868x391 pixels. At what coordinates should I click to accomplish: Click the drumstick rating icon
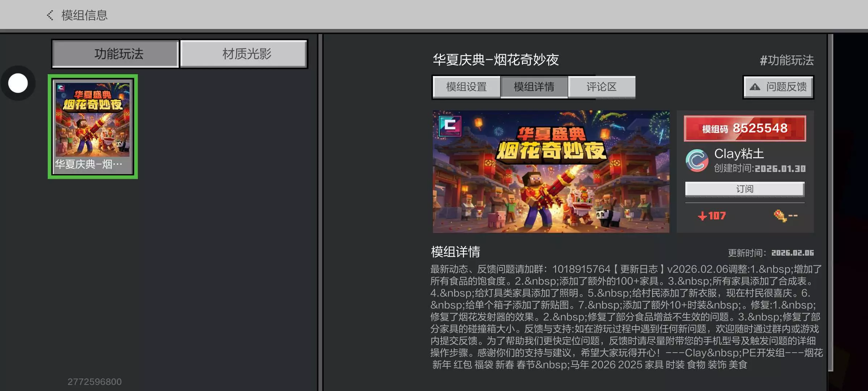point(779,216)
